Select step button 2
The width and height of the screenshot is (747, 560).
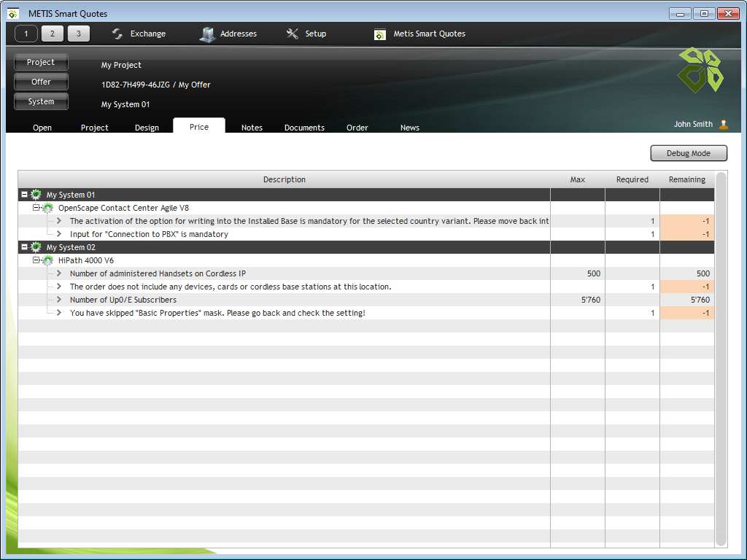point(53,34)
